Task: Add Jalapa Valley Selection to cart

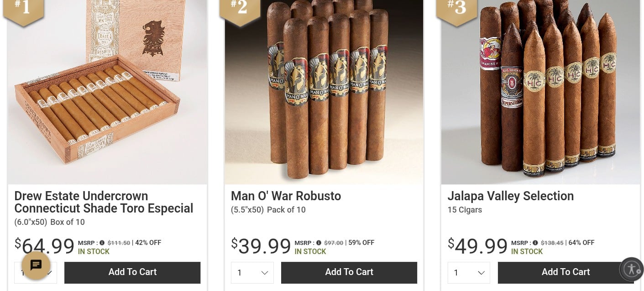Action: tap(565, 273)
